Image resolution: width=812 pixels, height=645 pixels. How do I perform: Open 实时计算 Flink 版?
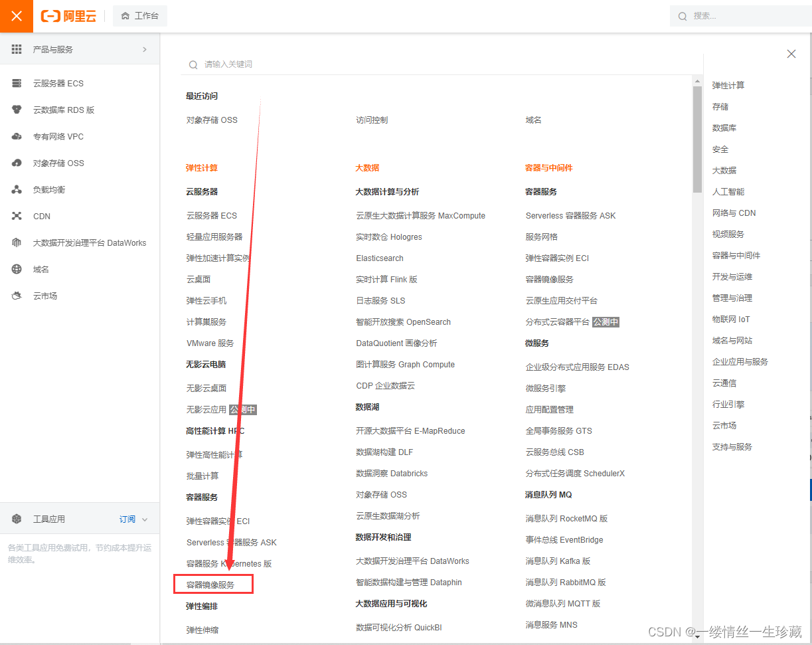click(386, 279)
